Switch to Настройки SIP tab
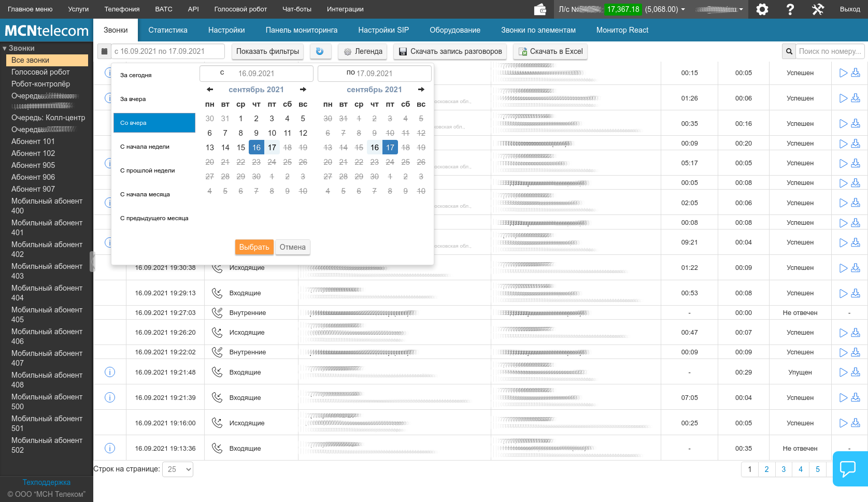The height and width of the screenshot is (502, 868). (x=383, y=30)
